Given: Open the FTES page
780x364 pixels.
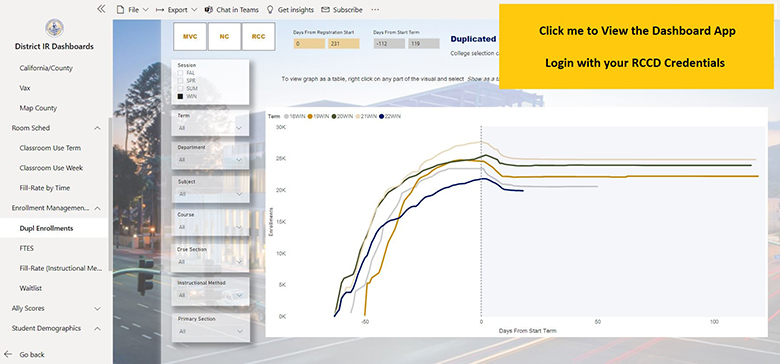Looking at the screenshot, I should [27, 248].
